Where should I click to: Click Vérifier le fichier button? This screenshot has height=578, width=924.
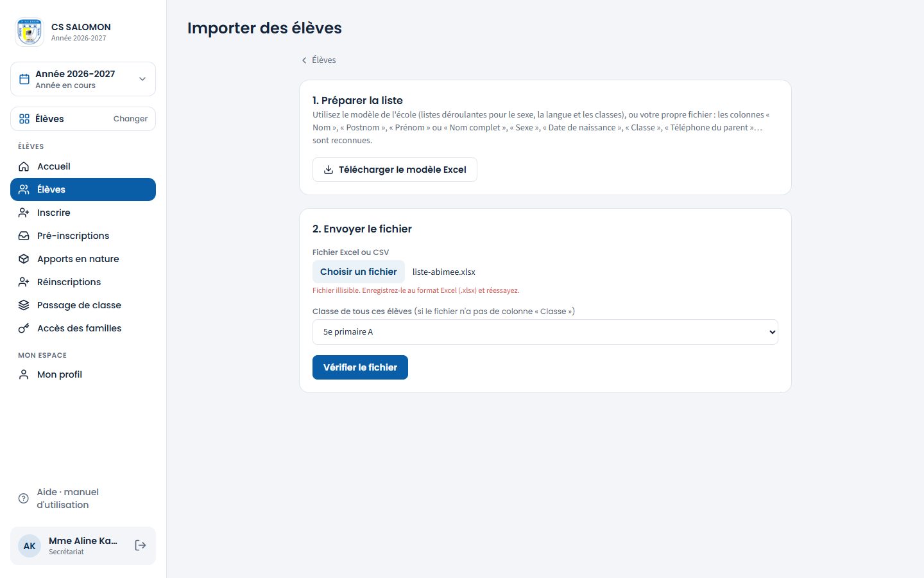(360, 367)
